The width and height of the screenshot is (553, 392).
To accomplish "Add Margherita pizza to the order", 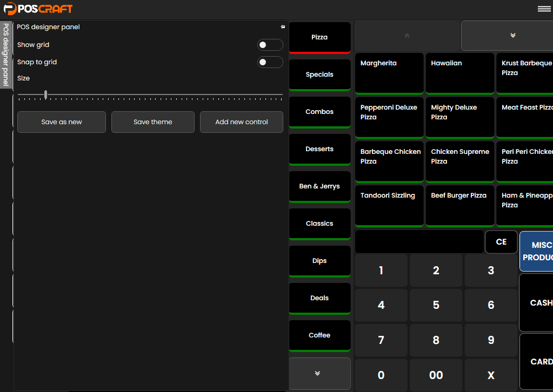I will 389,73.
